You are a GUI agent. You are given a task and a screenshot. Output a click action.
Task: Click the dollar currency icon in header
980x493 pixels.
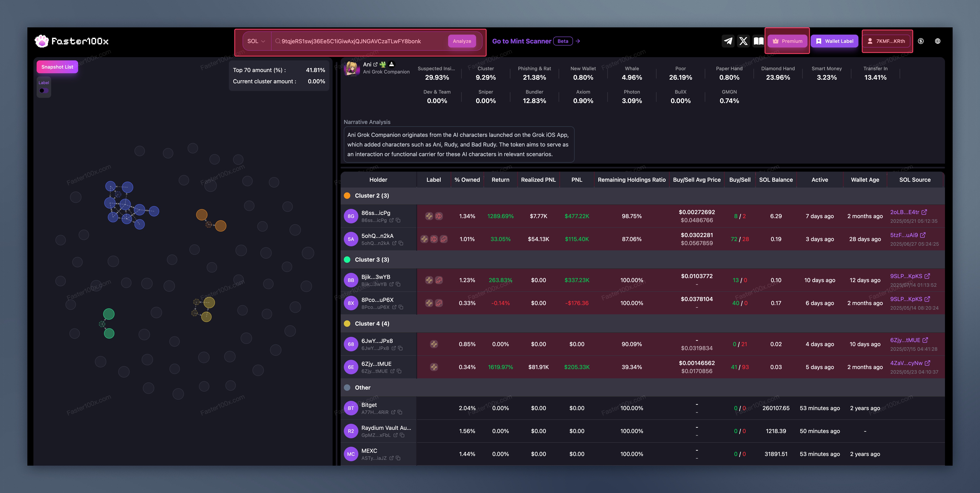point(921,41)
